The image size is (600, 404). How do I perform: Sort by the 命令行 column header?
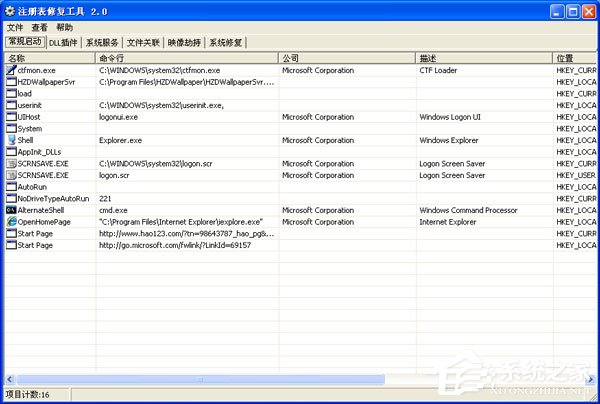pos(187,58)
